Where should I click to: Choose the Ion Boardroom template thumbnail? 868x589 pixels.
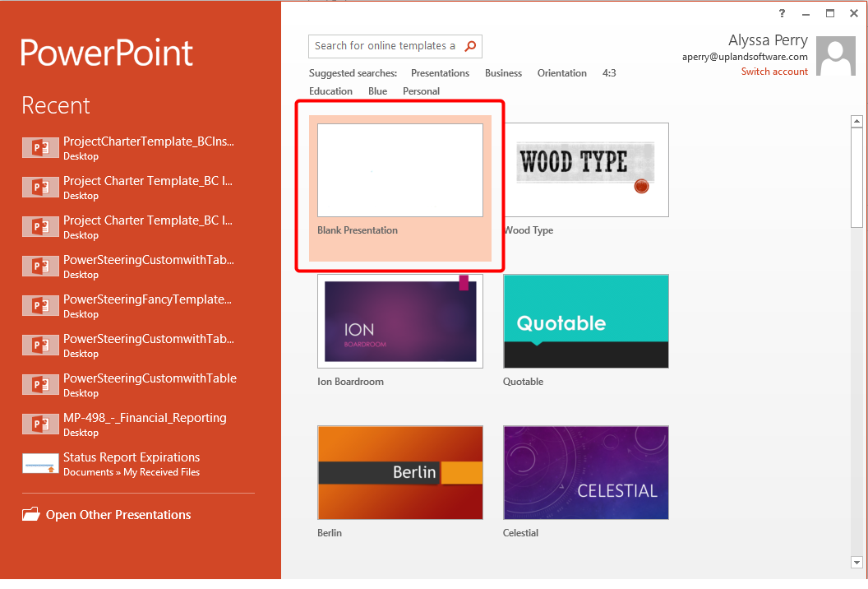click(400, 322)
